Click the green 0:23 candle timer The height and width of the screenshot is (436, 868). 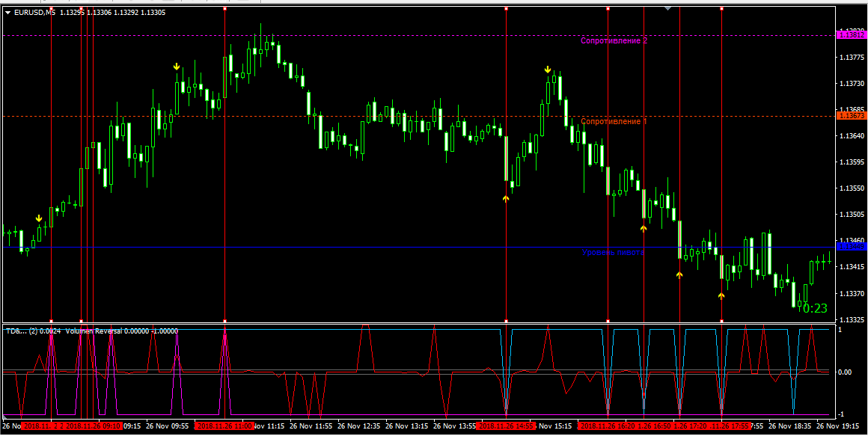[x=814, y=308]
